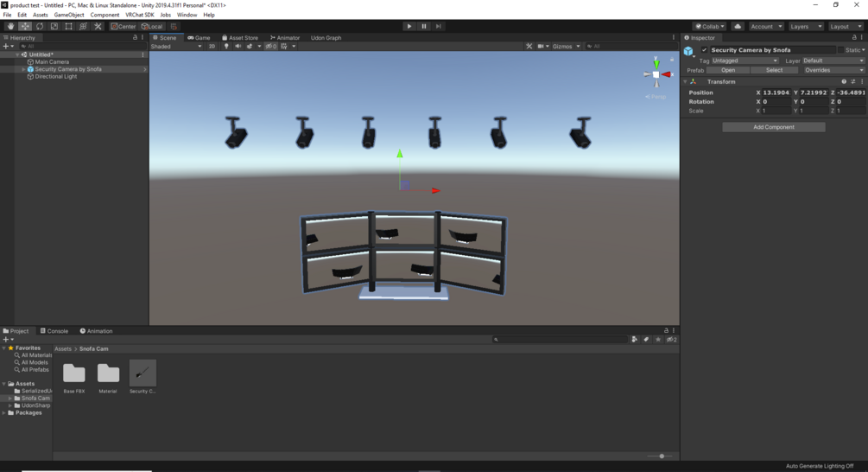Open Transform presets icon
Screen dimensions: 868x472
(853, 81)
